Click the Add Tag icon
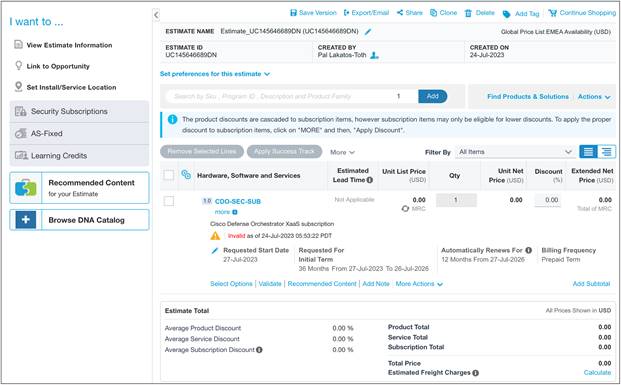Image resolution: width=621 pixels, height=385 pixels. pyautogui.click(x=507, y=14)
